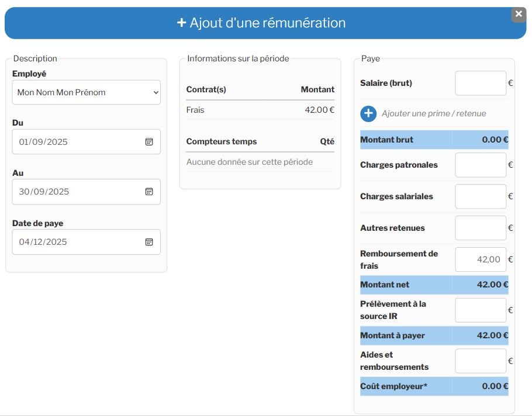Click the Frais contract row

point(260,110)
